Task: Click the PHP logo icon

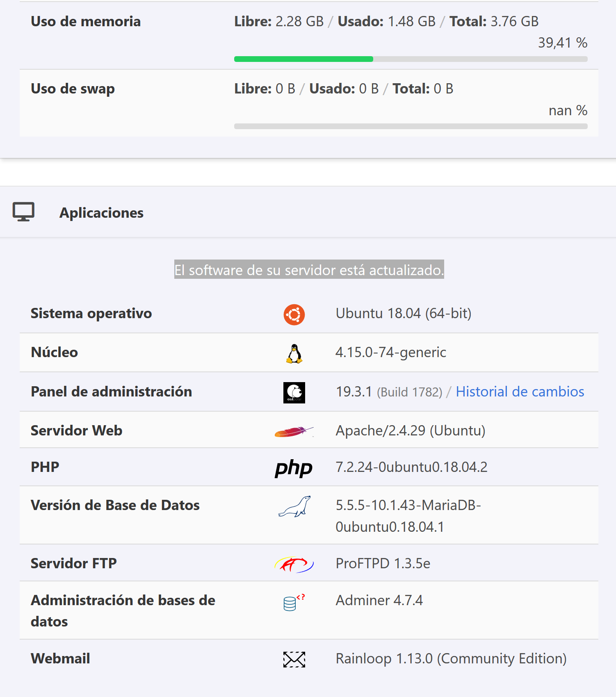Action: pyautogui.click(x=294, y=468)
